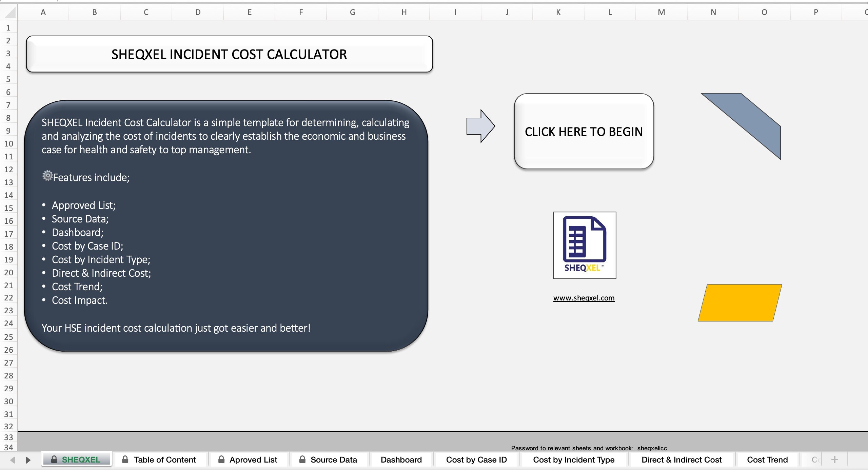Click the gear icon beside Features include
868x470 pixels.
(x=47, y=176)
